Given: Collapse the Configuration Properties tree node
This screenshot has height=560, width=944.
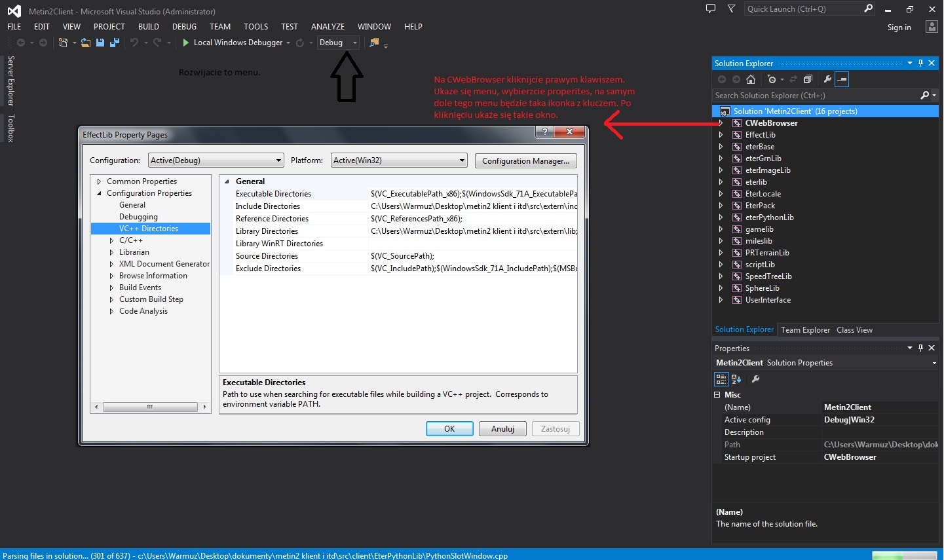Looking at the screenshot, I should pos(99,193).
